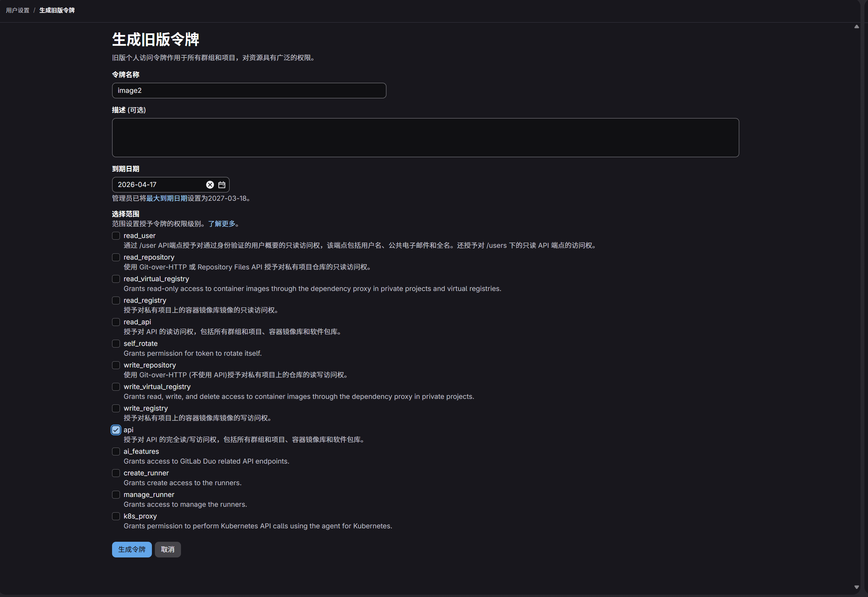Click into the 描述 (可选) text area

(x=426, y=138)
